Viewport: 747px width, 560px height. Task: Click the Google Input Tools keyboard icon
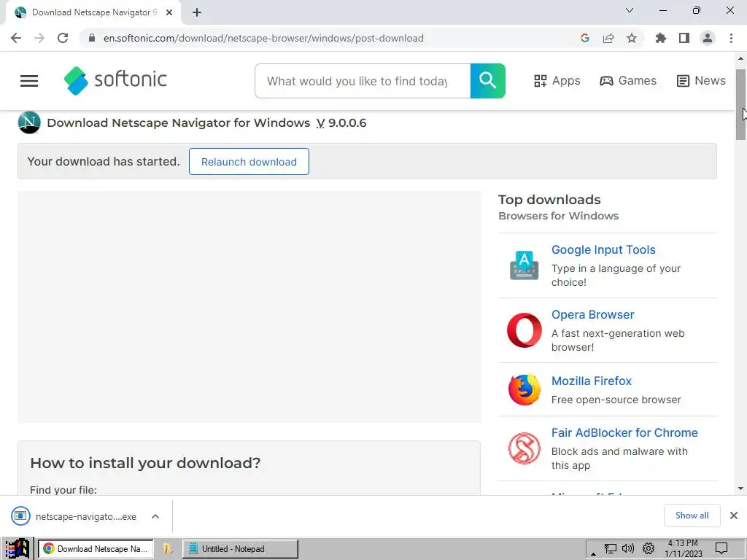(x=524, y=265)
